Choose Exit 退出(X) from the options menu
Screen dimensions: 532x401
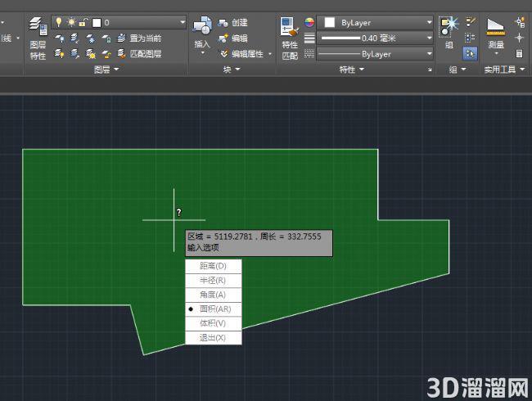pyautogui.click(x=214, y=338)
